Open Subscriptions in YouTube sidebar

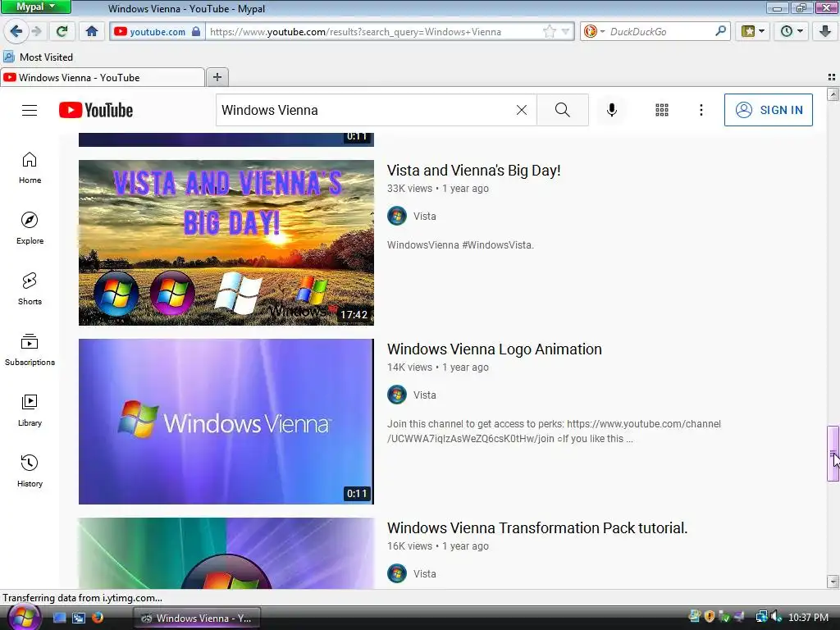tap(30, 349)
